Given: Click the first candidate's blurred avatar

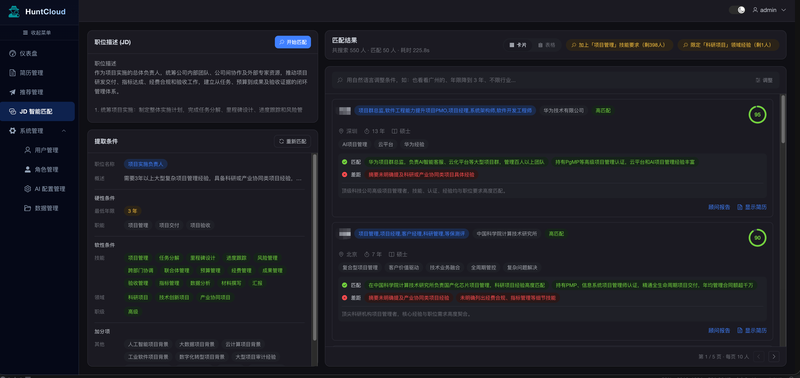Looking at the screenshot, I should (x=345, y=111).
